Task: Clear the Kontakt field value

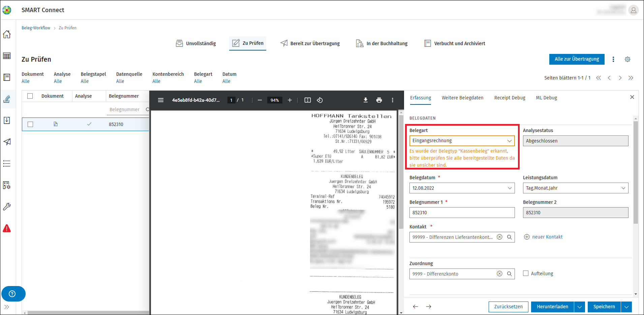Action: pyautogui.click(x=500, y=237)
